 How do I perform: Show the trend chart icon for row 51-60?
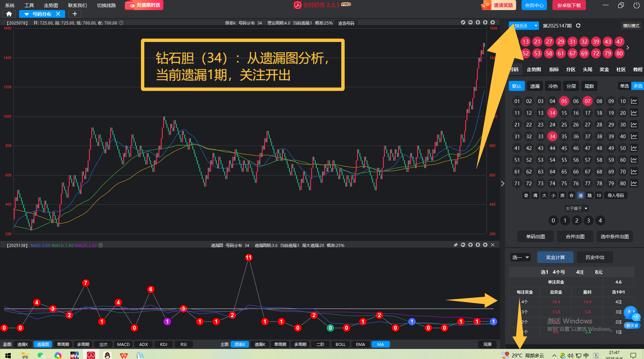[634, 160]
